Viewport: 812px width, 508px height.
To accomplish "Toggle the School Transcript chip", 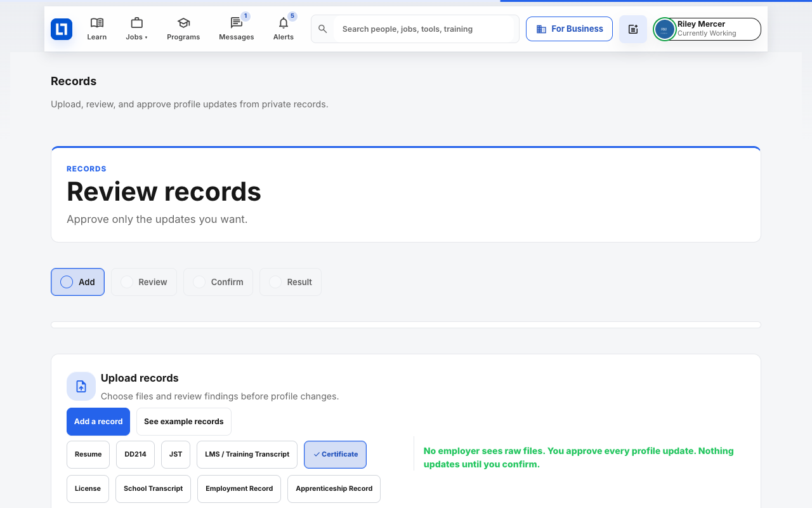I will pos(153,489).
